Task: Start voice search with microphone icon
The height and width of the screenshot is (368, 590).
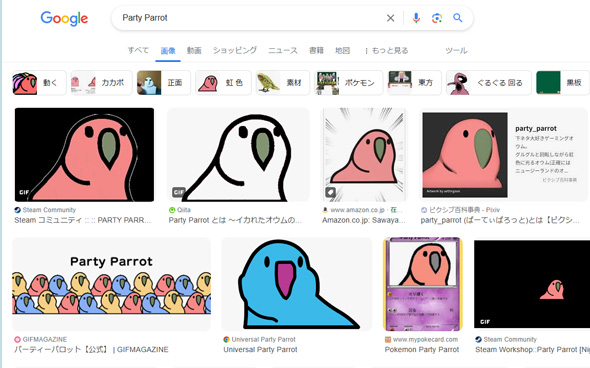Action: [x=416, y=18]
